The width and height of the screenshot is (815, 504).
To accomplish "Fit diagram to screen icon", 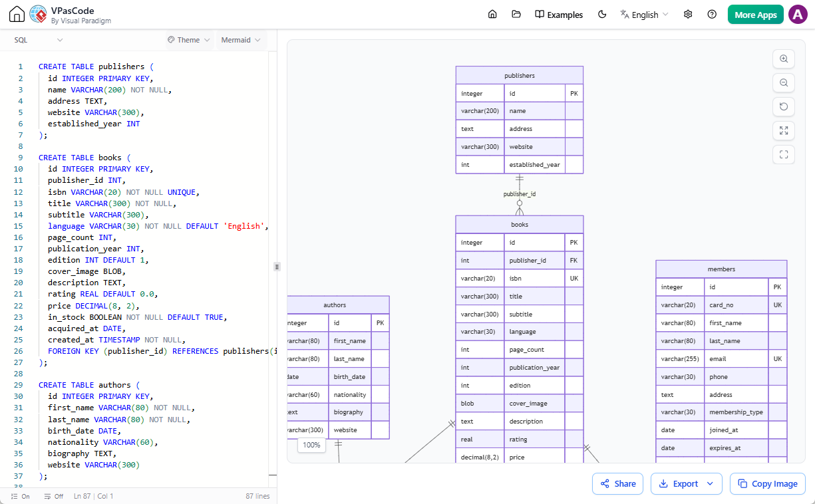I will pyautogui.click(x=784, y=131).
